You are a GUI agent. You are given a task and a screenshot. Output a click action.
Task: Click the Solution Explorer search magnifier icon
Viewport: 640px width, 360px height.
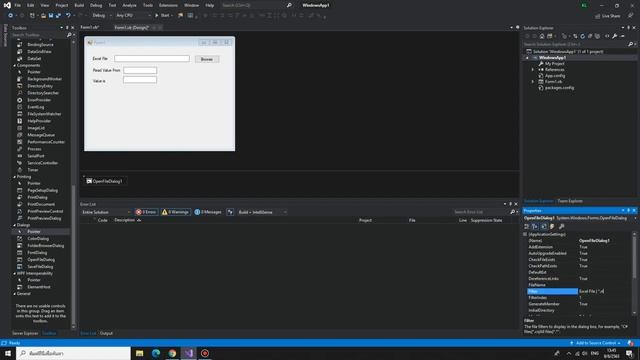coord(630,44)
